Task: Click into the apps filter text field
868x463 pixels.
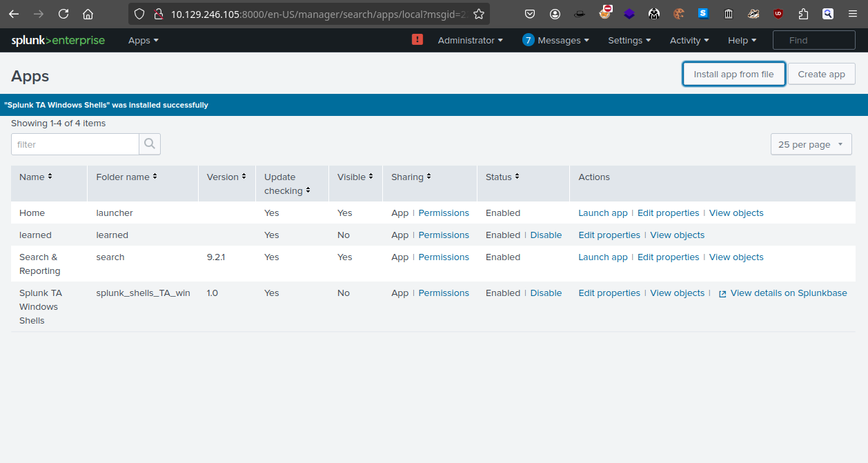Action: tap(75, 144)
